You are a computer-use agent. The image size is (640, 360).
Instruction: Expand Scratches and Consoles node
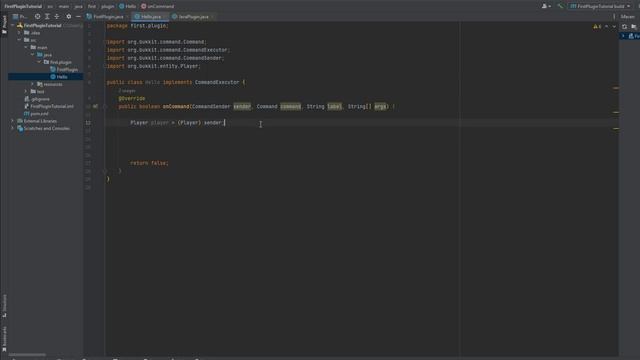[13, 128]
